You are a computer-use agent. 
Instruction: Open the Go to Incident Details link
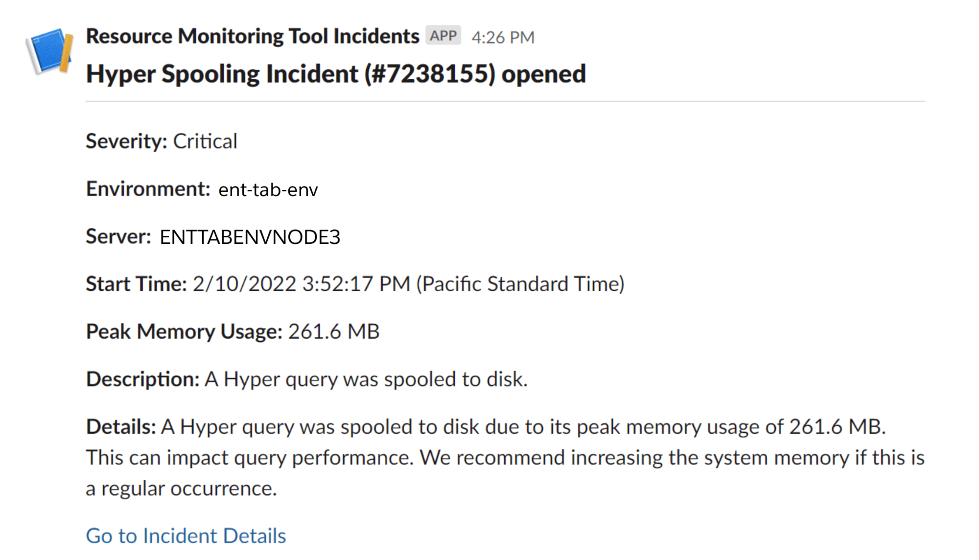coord(186,536)
